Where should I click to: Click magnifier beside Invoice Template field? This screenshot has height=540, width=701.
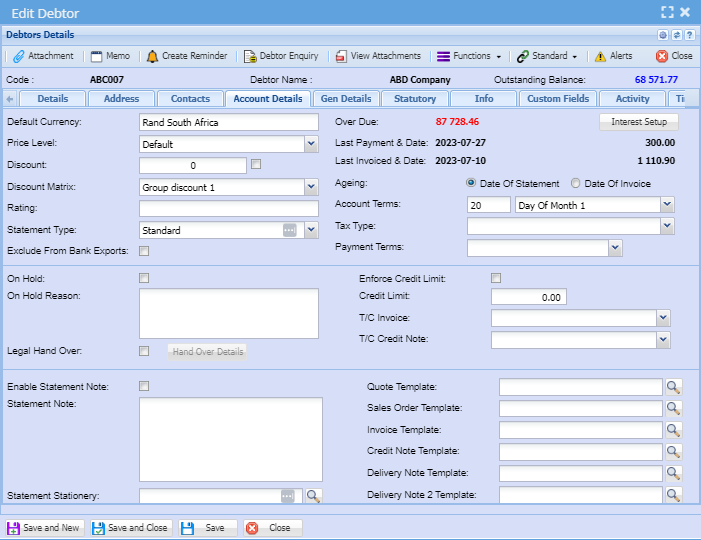point(674,430)
